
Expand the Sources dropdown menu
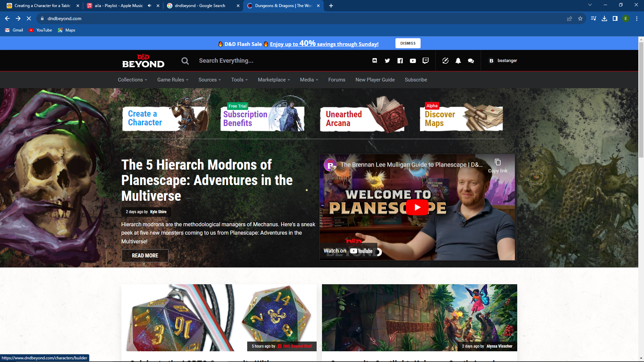pos(210,80)
